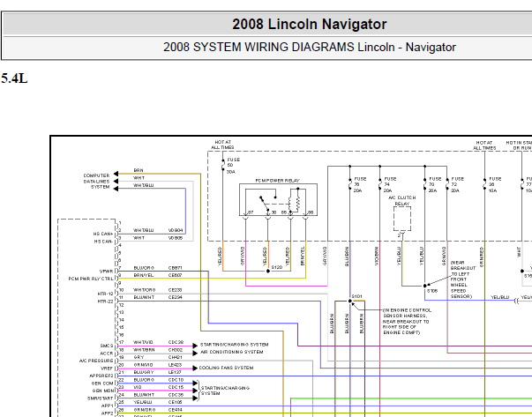Click circuit code "CDC15"
The image size is (532, 417).
click(x=176, y=387)
